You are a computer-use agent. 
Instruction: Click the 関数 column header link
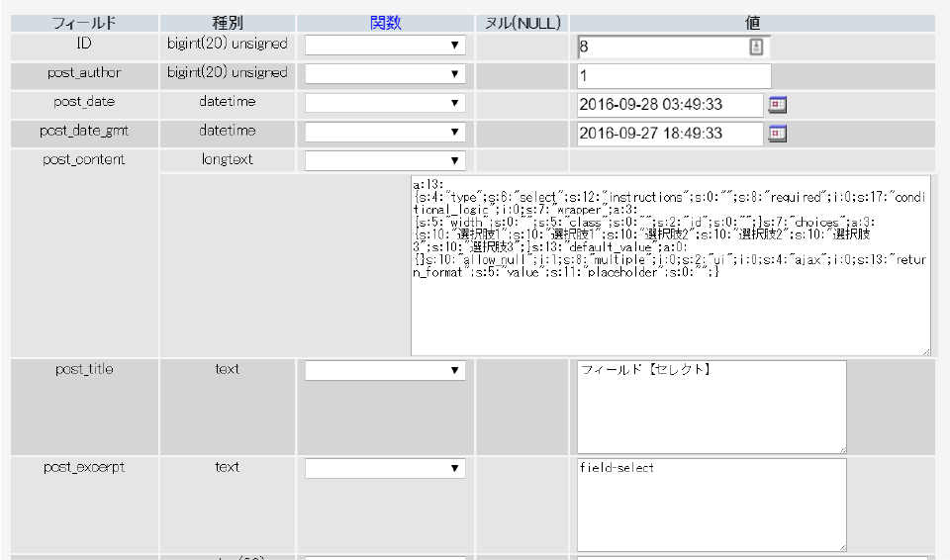(385, 23)
